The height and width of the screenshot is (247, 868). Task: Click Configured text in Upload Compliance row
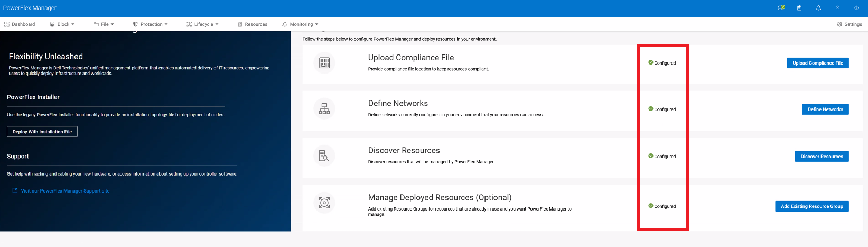pyautogui.click(x=665, y=63)
